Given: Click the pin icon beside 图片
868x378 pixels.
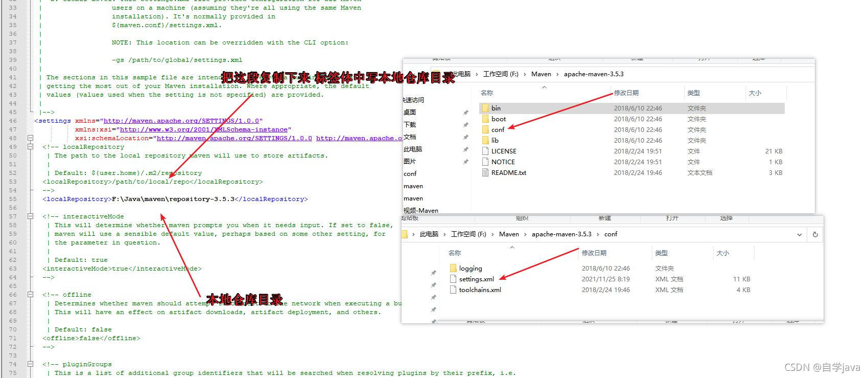Looking at the screenshot, I should coord(465,162).
